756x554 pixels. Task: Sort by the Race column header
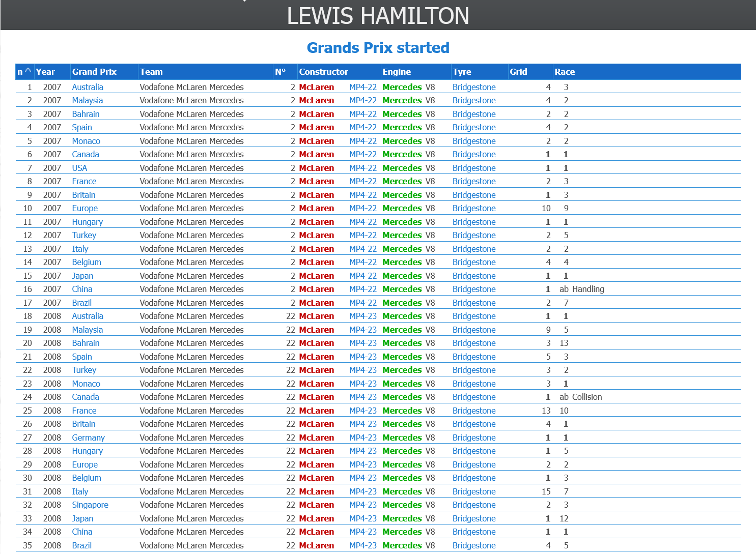tap(565, 72)
